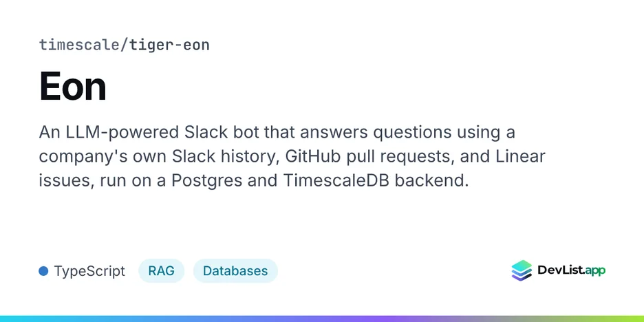644x322 pixels.
Task: Click the word TimescaleDB in description
Action: point(336,181)
